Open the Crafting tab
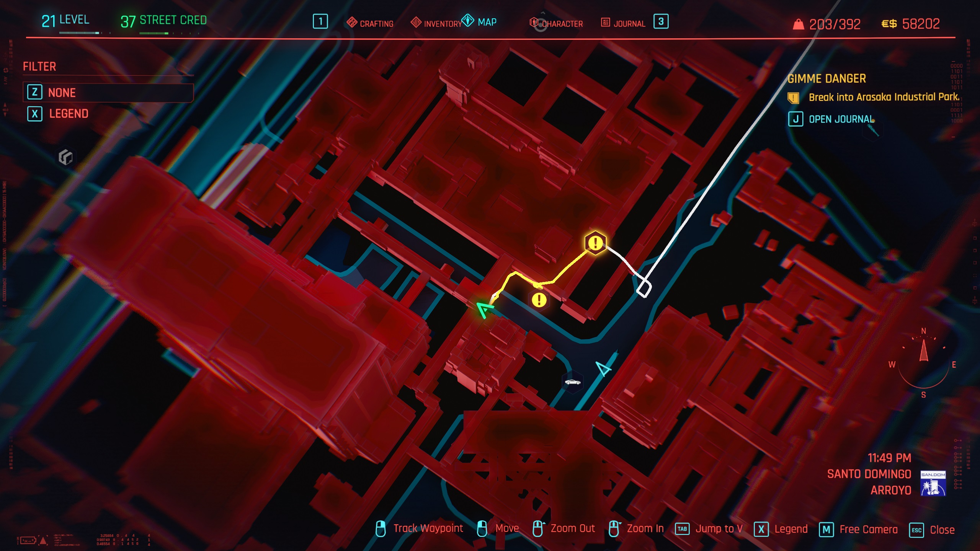Image resolution: width=980 pixels, height=551 pixels. (370, 23)
